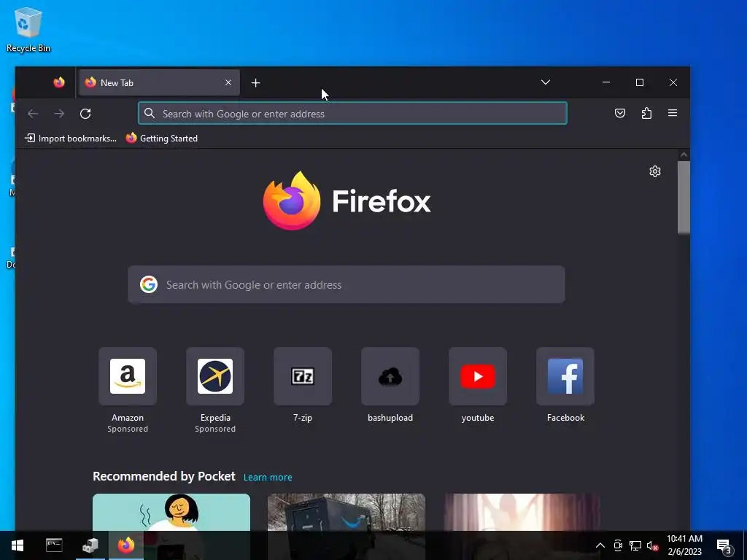Open Getting Started bookmark
747x560 pixels.
pos(162,138)
